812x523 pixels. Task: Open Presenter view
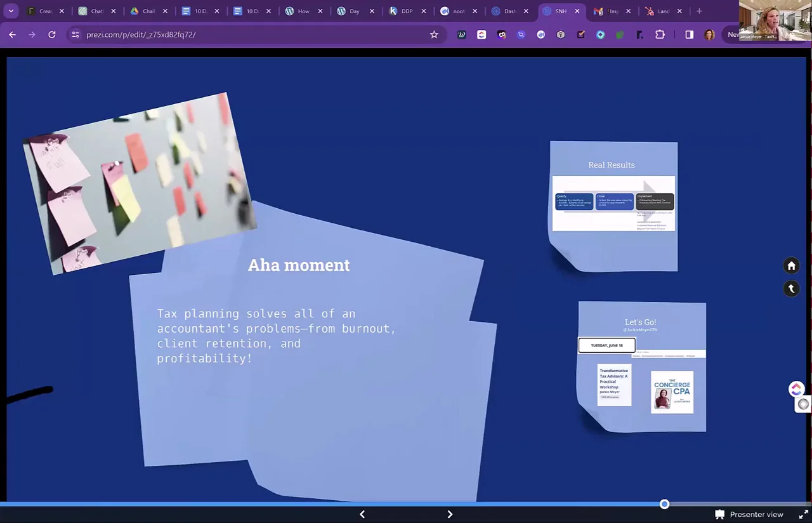tap(749, 514)
